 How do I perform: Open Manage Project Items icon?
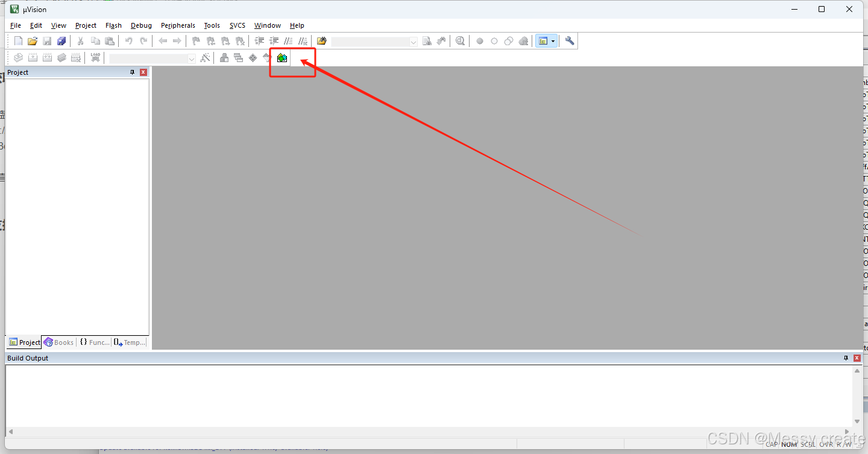pos(224,58)
